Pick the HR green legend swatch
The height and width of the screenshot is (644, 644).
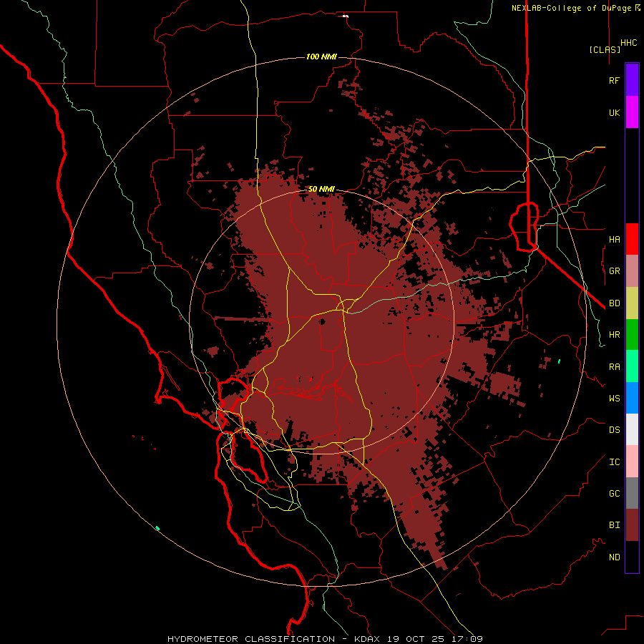[x=632, y=335]
